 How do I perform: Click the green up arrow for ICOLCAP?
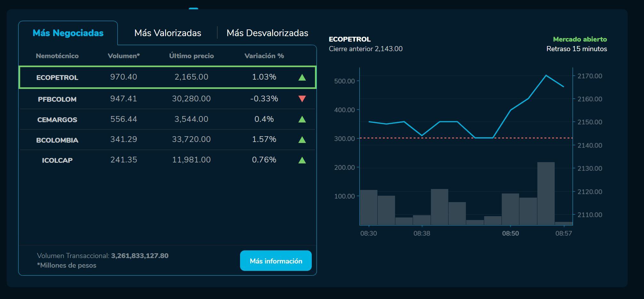tap(302, 160)
